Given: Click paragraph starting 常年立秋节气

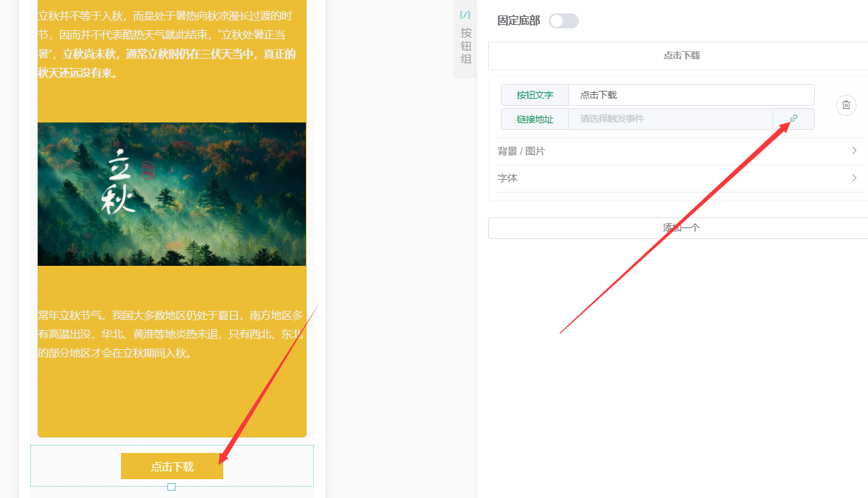Looking at the screenshot, I should click(x=171, y=334).
